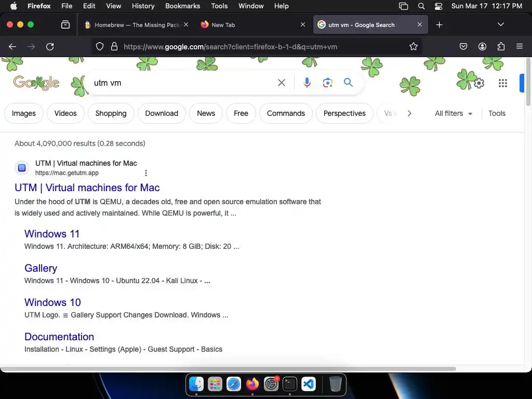Screen dimensions: 532x399
Task: Open Google quick settings gear icon
Action: point(478,83)
